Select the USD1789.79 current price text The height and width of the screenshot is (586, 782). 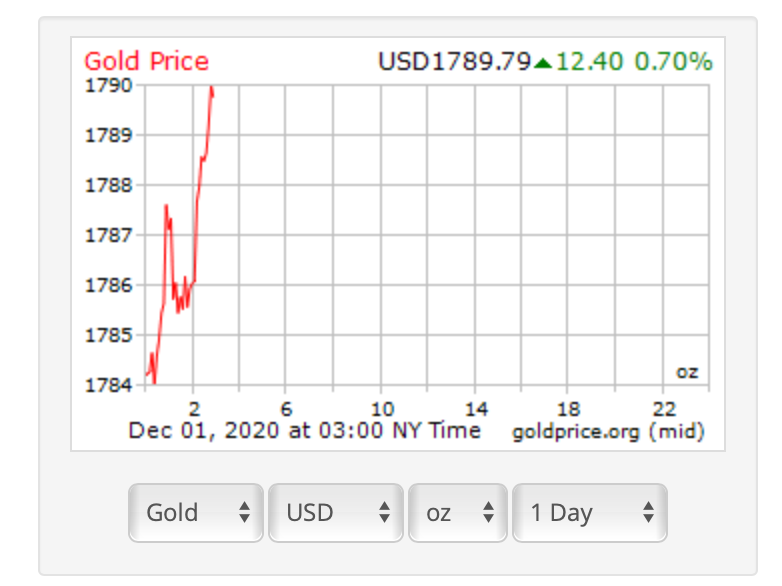[x=454, y=62]
